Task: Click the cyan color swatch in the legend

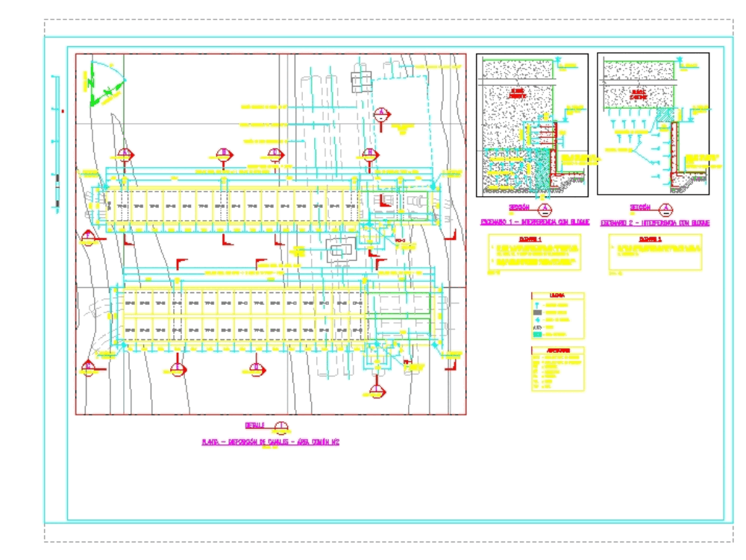Action: click(537, 334)
